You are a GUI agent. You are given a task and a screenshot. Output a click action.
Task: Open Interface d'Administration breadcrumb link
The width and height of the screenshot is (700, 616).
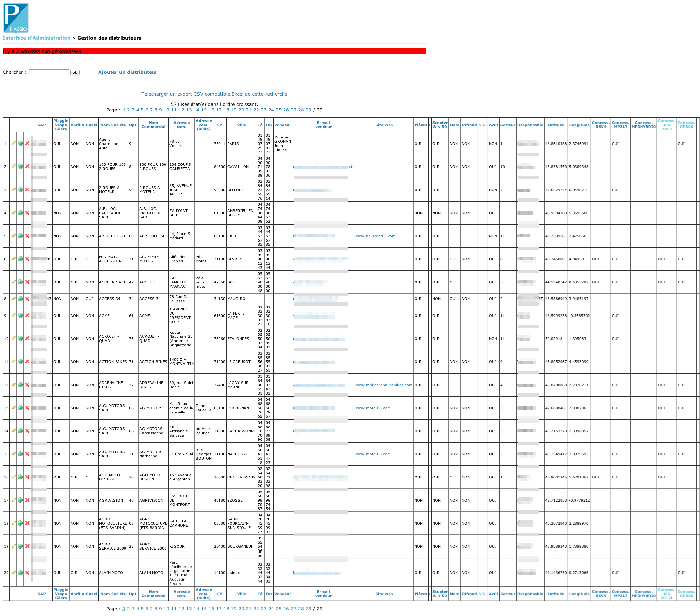36,38
